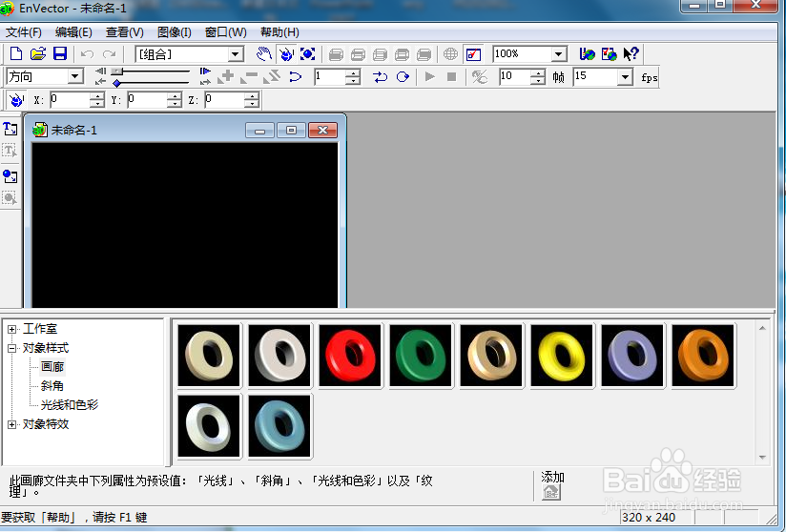
Task: Click the reverse keyframes icon
Action: click(x=272, y=76)
